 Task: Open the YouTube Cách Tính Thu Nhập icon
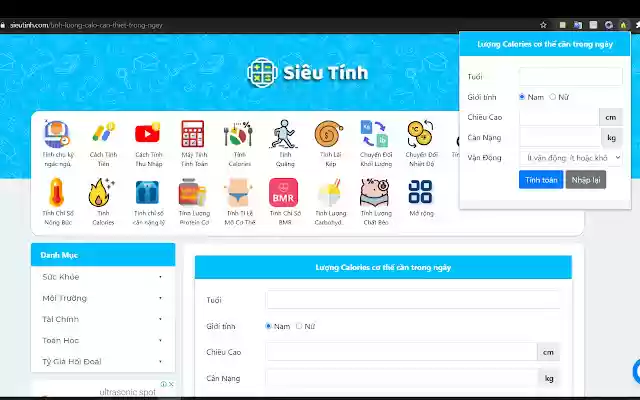147,133
